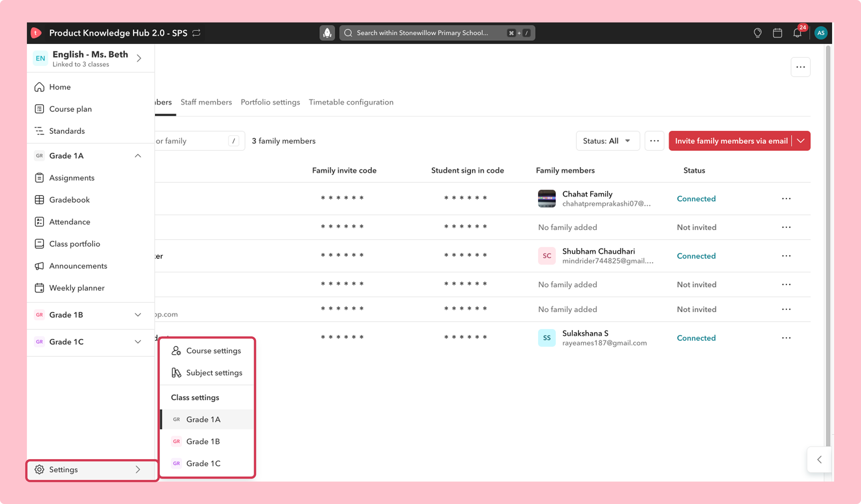
Task: Open Class portfolio in sidebar
Action: tap(91, 244)
